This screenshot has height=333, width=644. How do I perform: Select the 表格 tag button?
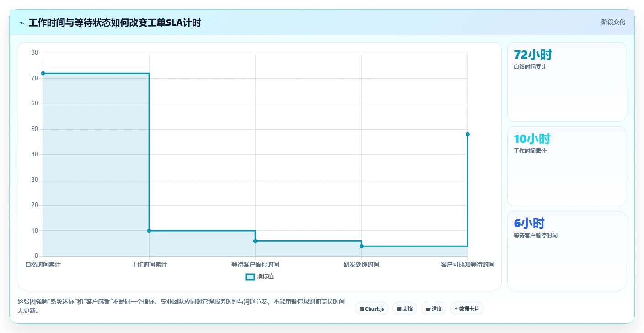tap(405, 309)
